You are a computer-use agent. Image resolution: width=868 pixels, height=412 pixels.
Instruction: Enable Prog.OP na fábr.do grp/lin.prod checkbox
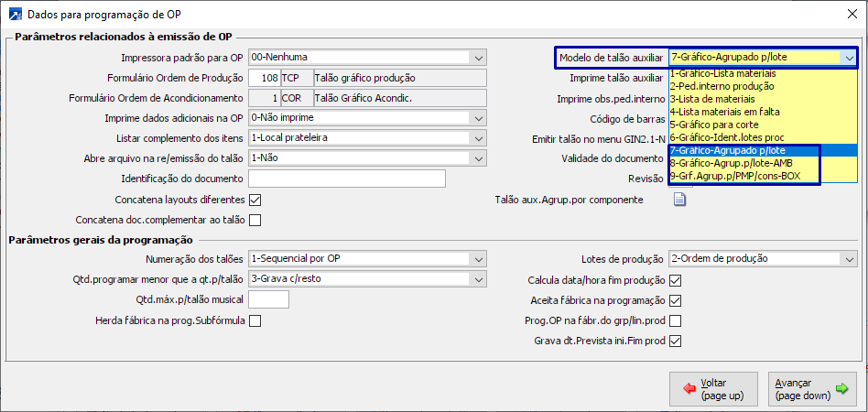click(676, 320)
